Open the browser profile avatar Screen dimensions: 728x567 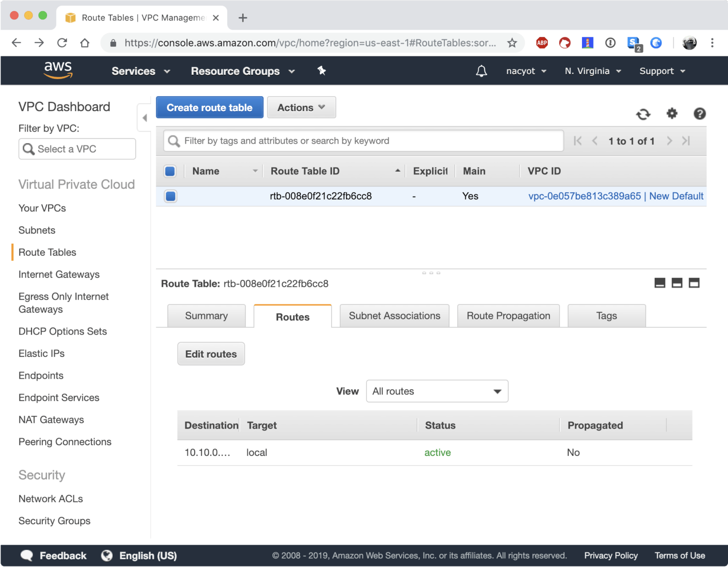[689, 43]
